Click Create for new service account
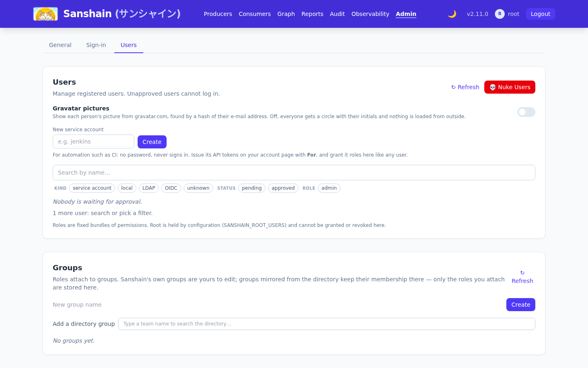588x368 pixels. tap(152, 142)
